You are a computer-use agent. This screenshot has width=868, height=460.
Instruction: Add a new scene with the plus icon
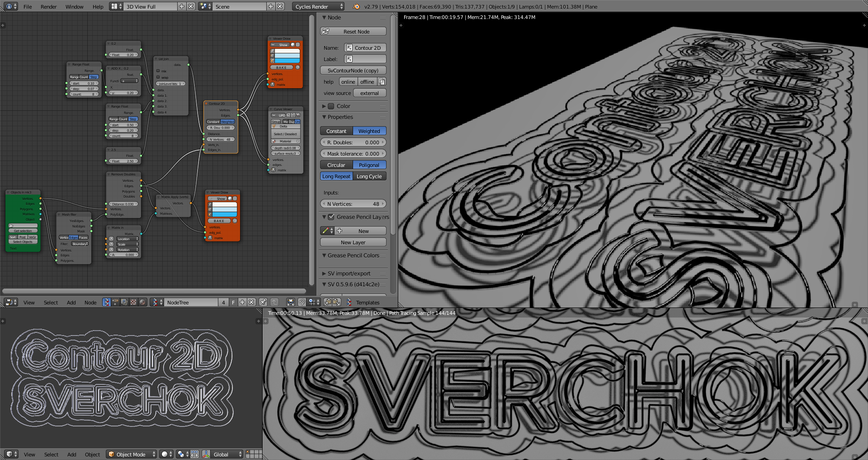[271, 6]
